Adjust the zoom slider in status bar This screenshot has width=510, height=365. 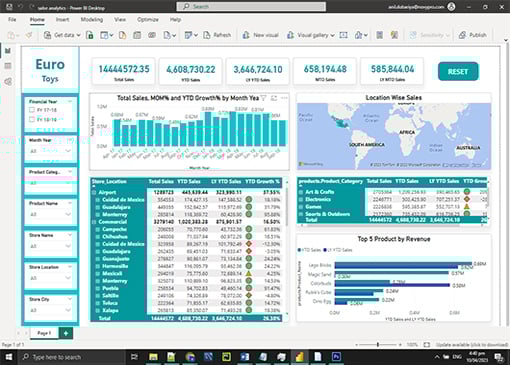click(378, 345)
